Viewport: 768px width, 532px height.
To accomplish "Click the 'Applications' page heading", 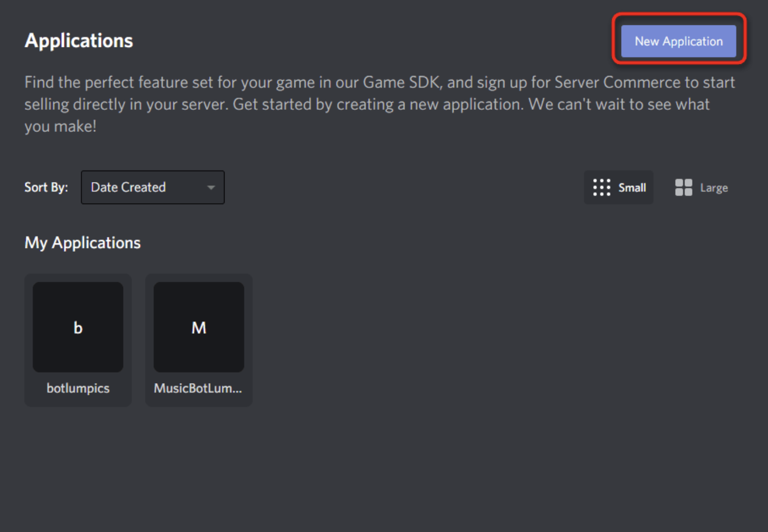I will tap(79, 41).
